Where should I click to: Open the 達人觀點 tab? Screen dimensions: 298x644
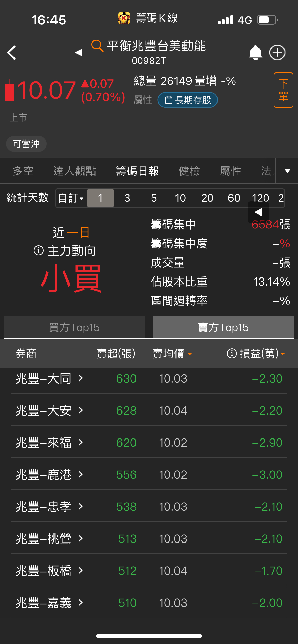(74, 171)
